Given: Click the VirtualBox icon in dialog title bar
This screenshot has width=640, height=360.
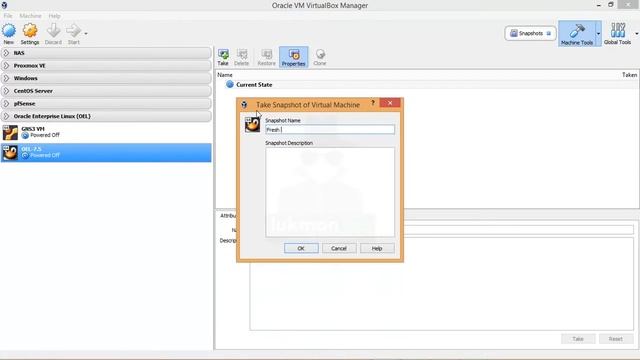Looking at the screenshot, I should (244, 105).
